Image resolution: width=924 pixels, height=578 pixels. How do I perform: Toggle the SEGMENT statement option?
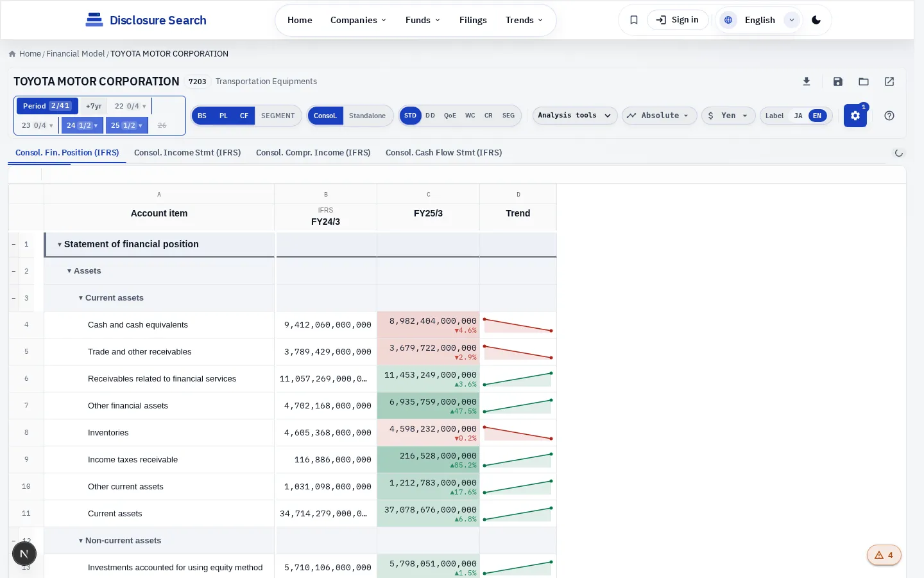(x=278, y=116)
